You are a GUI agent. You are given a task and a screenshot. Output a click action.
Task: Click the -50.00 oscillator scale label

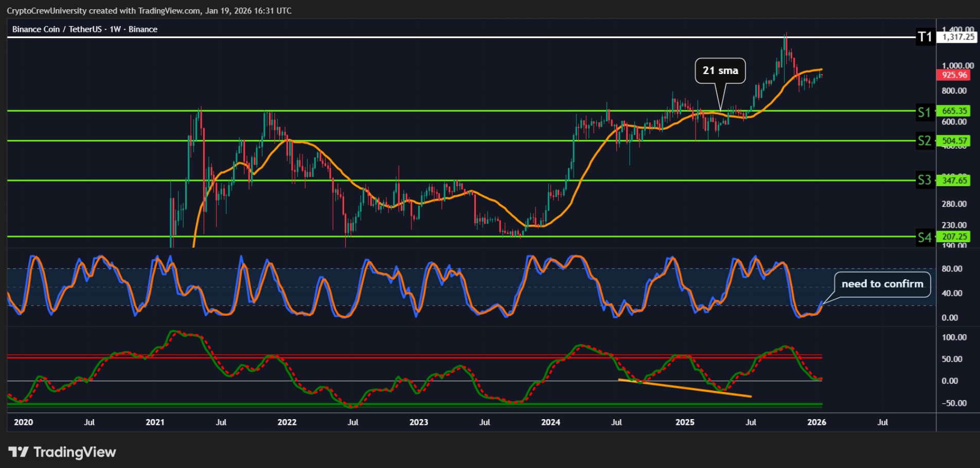pos(953,403)
